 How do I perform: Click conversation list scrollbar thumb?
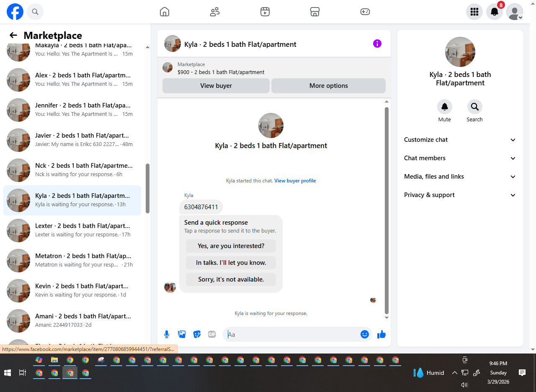147,188
